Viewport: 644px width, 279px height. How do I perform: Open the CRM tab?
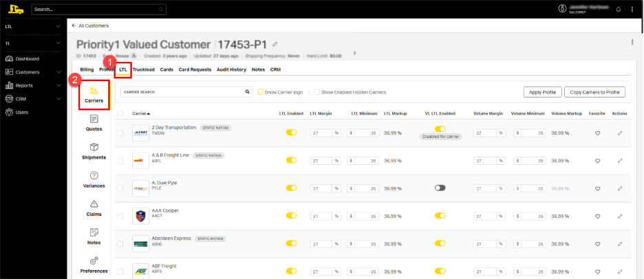tap(275, 70)
